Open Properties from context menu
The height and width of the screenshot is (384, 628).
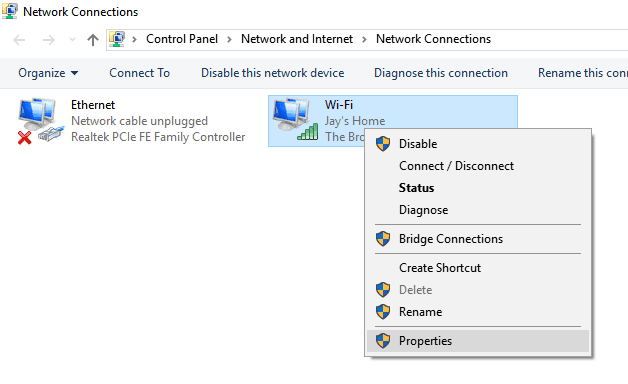pos(478,341)
